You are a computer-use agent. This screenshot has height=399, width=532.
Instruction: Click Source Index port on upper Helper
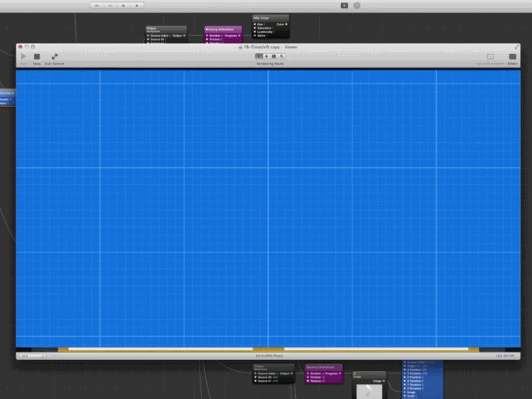pyautogui.click(x=148, y=36)
